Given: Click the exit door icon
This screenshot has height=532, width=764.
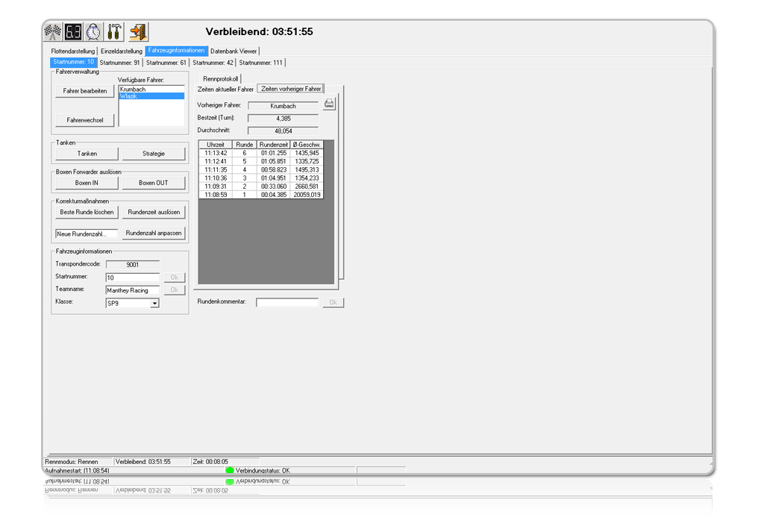Looking at the screenshot, I should click(138, 31).
